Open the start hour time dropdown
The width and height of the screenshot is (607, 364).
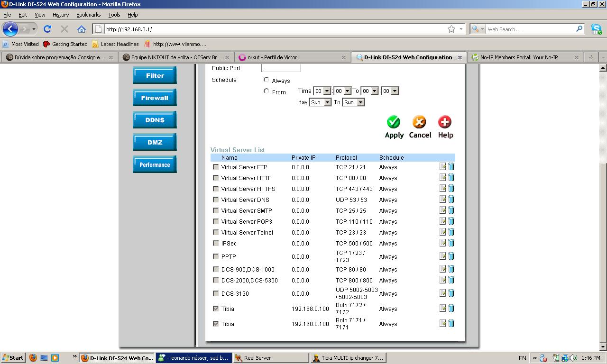tap(322, 91)
